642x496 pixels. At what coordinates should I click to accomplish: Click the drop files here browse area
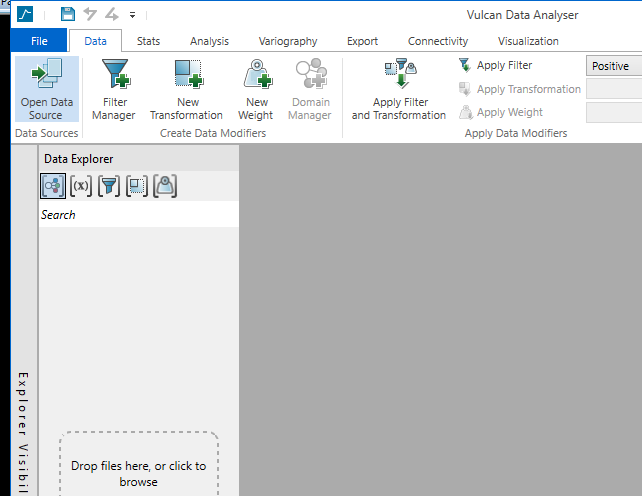tap(139, 464)
